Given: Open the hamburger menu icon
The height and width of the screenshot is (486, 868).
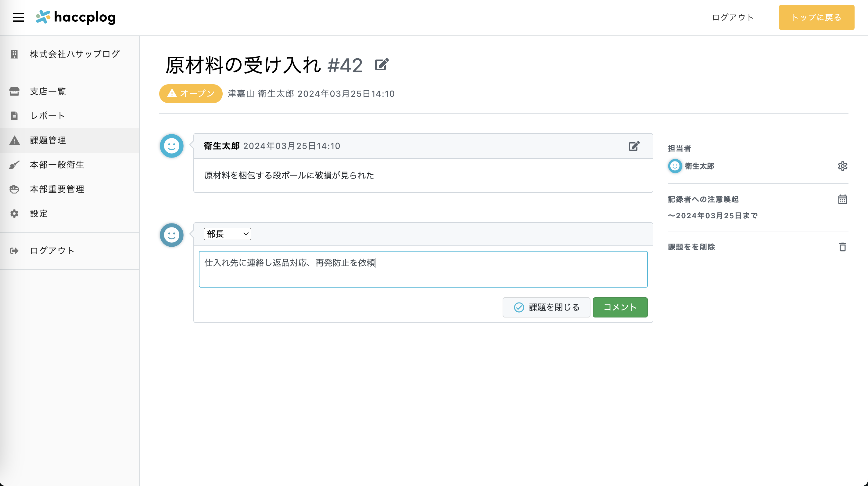Looking at the screenshot, I should [x=18, y=17].
